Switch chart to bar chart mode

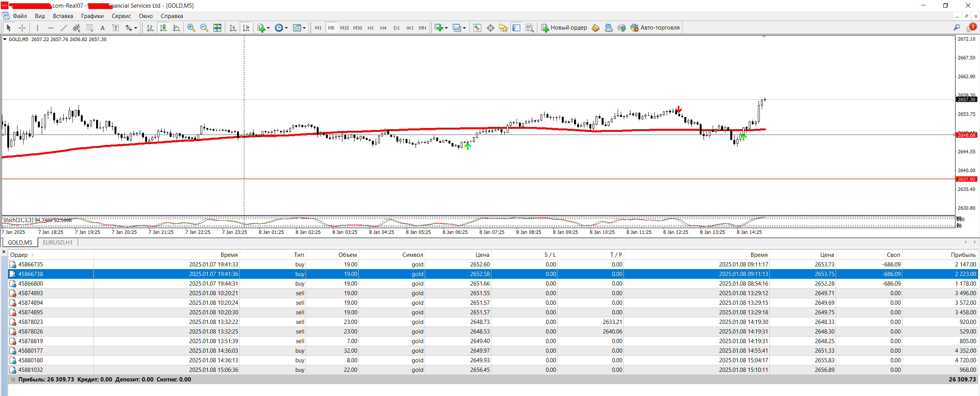click(150, 28)
